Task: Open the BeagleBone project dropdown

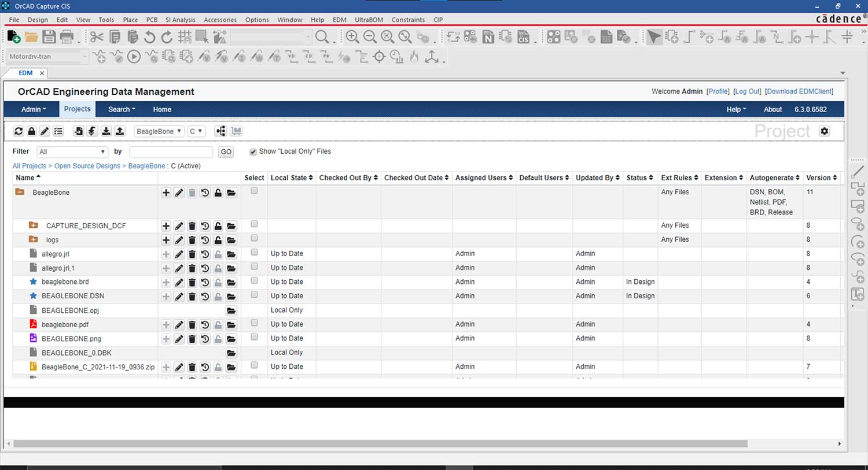Action: pos(159,131)
